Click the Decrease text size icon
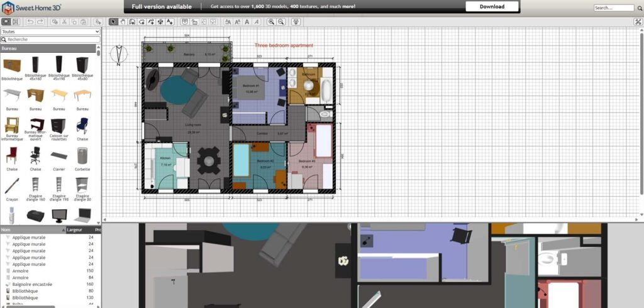The width and height of the screenshot is (644, 308). [x=237, y=22]
